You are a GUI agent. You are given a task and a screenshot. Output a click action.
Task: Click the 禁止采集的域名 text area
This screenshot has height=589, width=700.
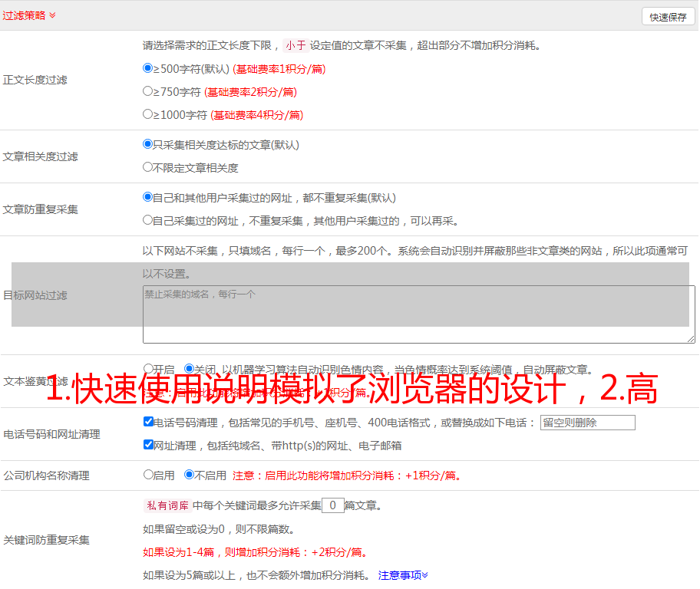pos(418,314)
